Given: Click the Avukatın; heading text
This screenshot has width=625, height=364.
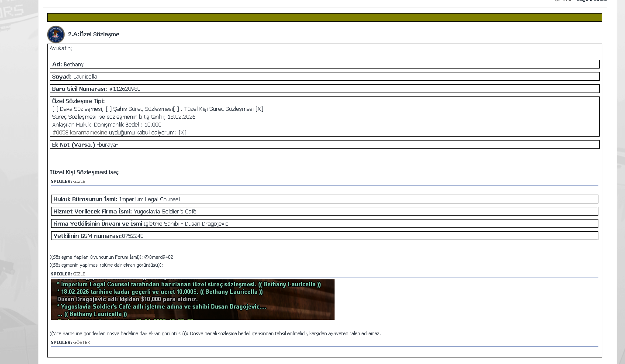Looking at the screenshot, I should pos(61,48).
